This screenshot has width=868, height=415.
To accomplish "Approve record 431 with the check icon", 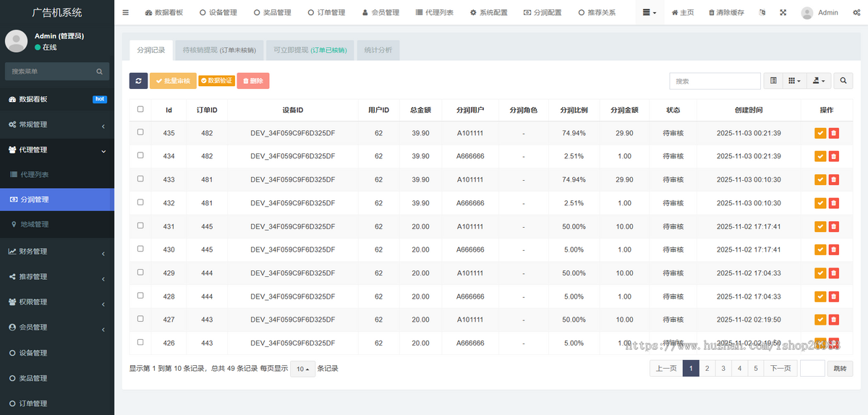I will 820,226.
